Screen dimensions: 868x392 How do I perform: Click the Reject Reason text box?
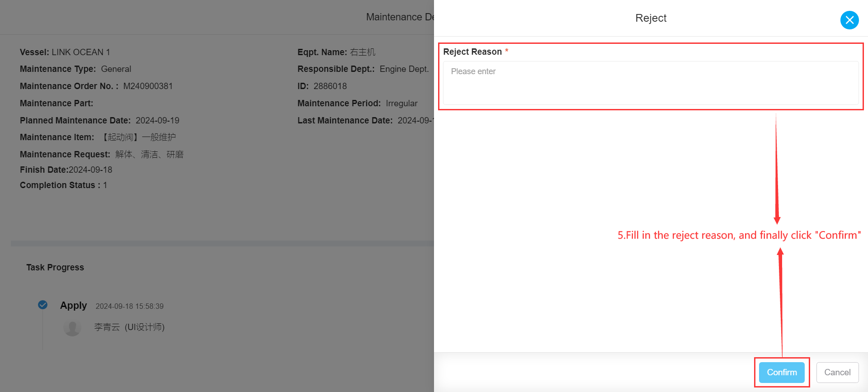(x=651, y=83)
